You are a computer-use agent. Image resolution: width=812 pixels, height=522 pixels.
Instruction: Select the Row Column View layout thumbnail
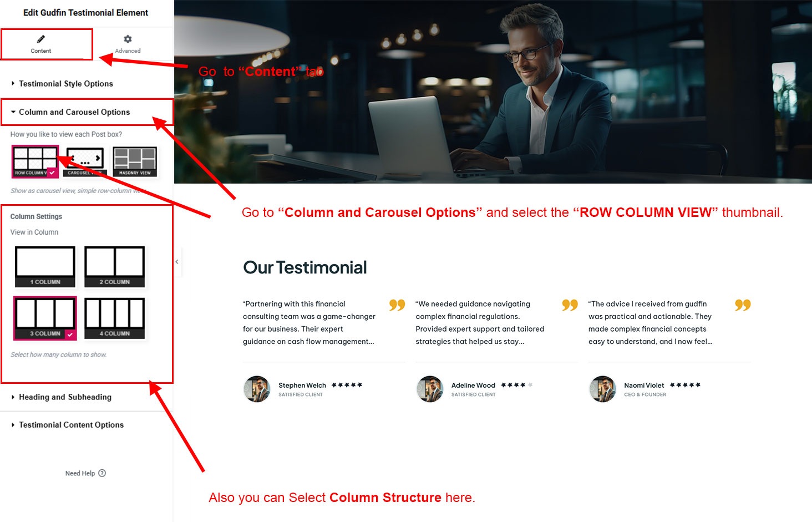point(35,161)
